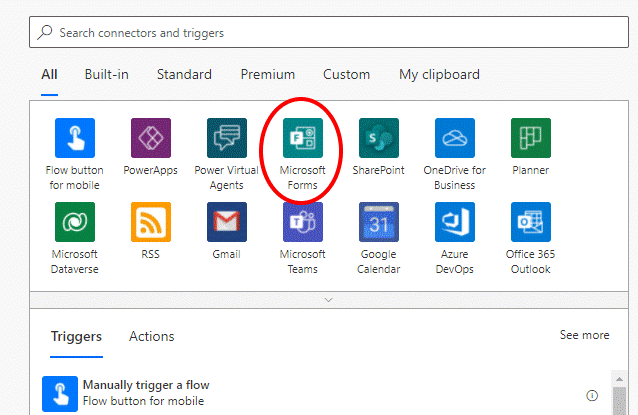Pick the SharePoint connector icon

[379, 138]
